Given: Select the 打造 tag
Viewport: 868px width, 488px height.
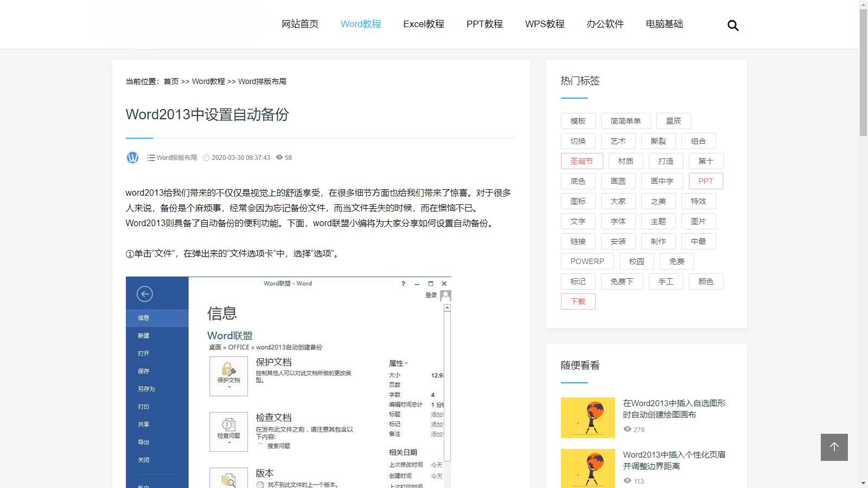Looking at the screenshot, I should tap(666, 161).
